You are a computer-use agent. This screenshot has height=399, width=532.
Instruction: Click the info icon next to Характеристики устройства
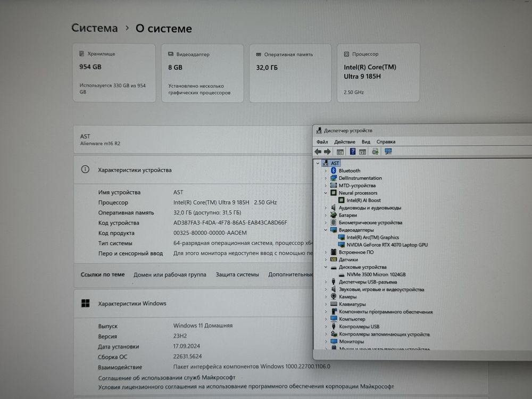point(85,169)
